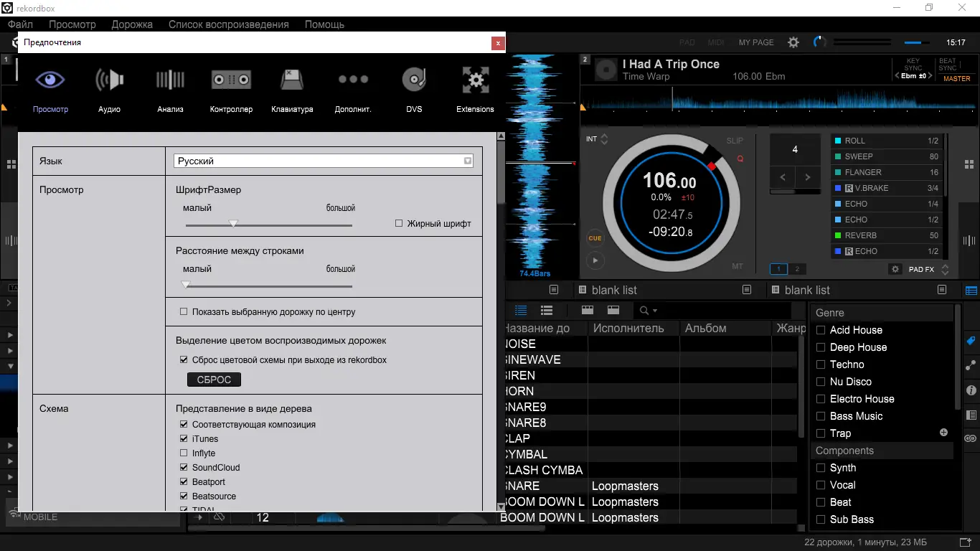Open the blue tag icon in right sidebar
This screenshot has width=980, height=551.
971,340
